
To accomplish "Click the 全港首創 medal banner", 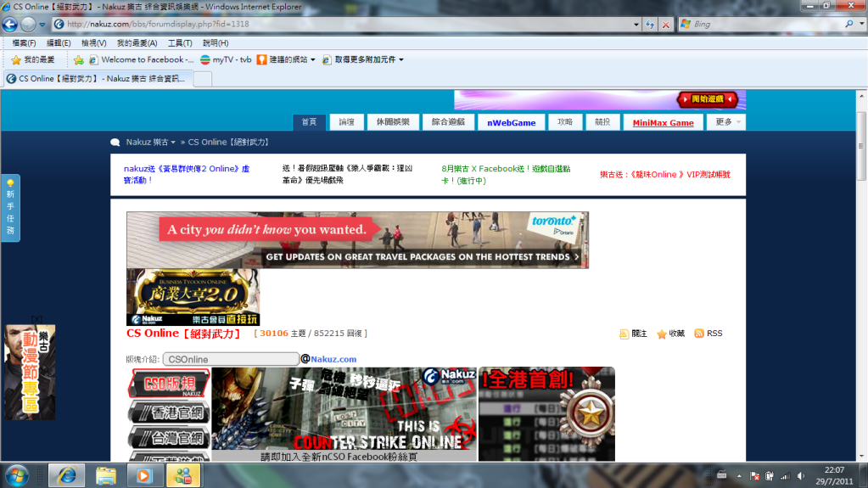I will pyautogui.click(x=546, y=414).
